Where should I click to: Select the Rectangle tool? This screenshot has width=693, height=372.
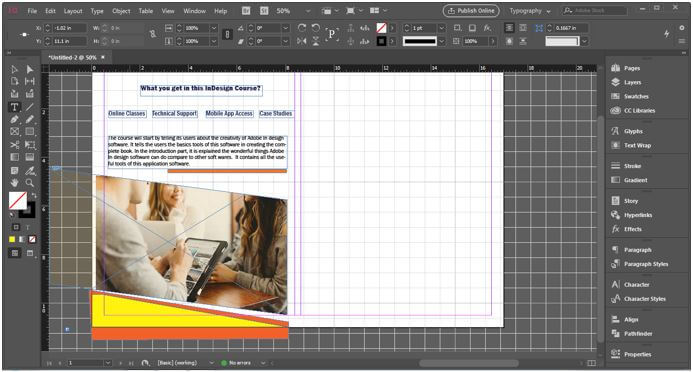(x=30, y=132)
